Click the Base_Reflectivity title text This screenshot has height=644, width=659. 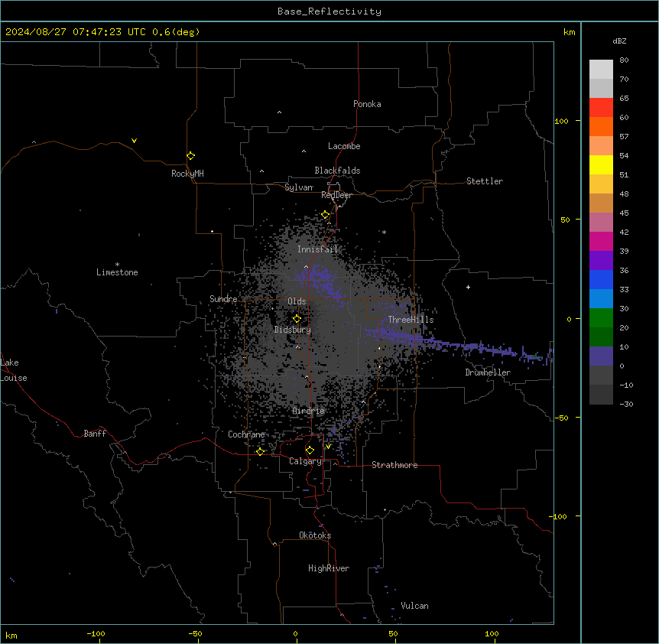tap(329, 11)
